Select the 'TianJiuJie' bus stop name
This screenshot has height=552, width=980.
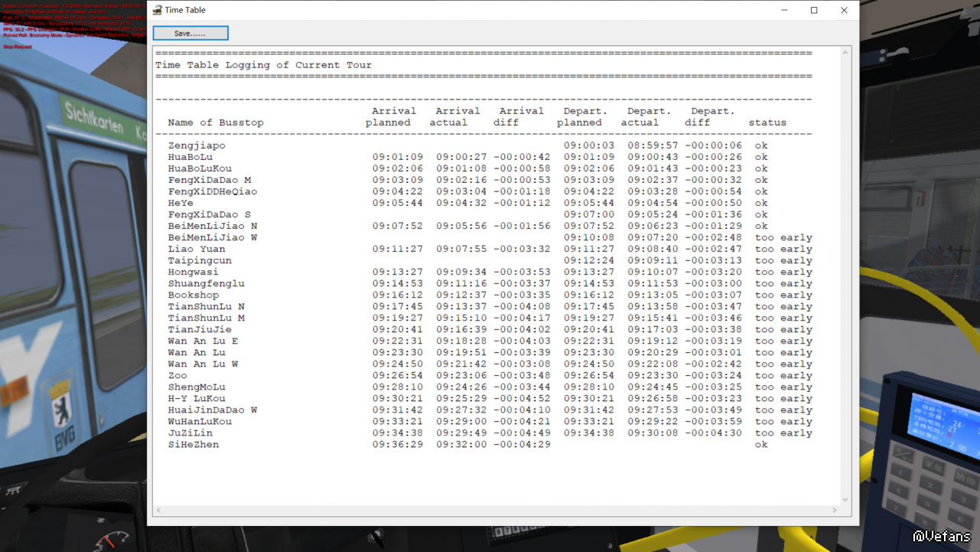(200, 329)
